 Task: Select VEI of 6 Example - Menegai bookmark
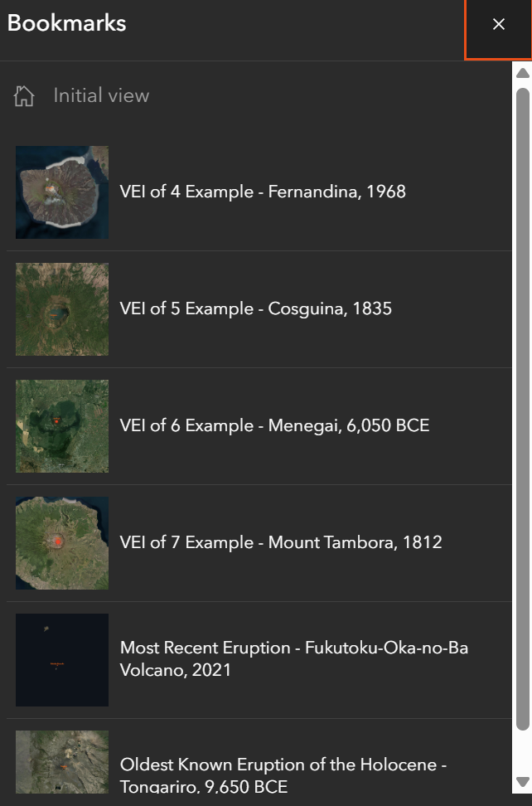click(x=274, y=426)
